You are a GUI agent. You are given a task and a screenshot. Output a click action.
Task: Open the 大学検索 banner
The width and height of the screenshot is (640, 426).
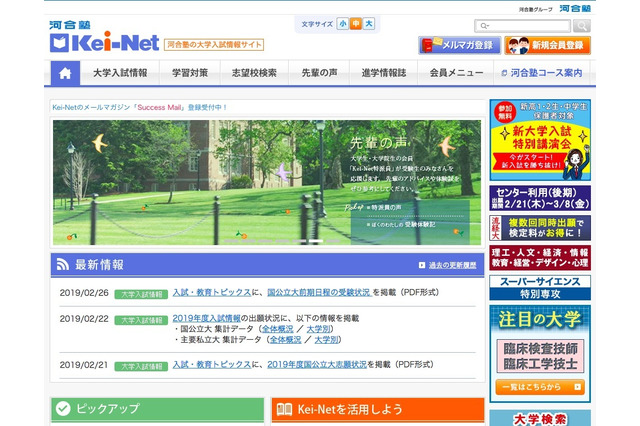[540, 418]
